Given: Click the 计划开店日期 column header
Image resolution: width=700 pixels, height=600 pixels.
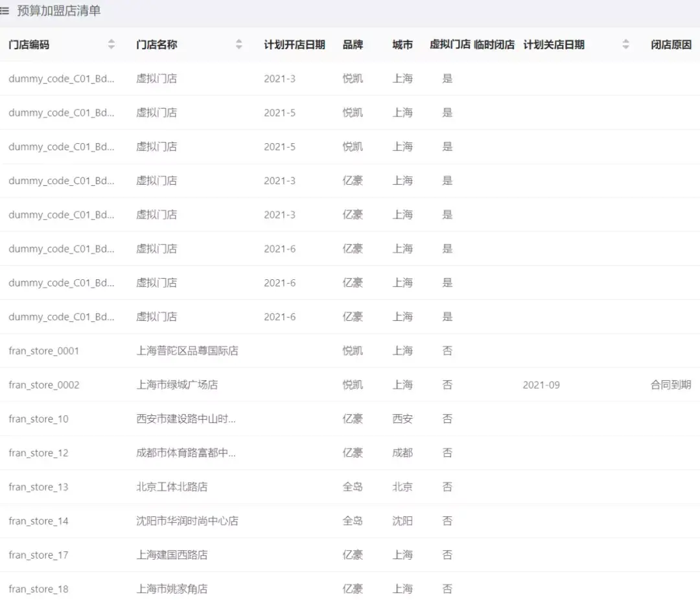Looking at the screenshot, I should (294, 45).
